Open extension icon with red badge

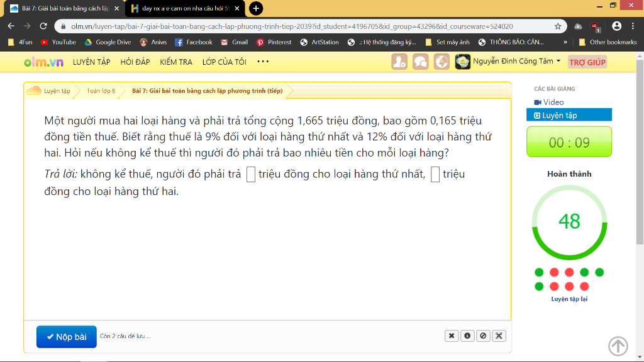[x=596, y=26]
